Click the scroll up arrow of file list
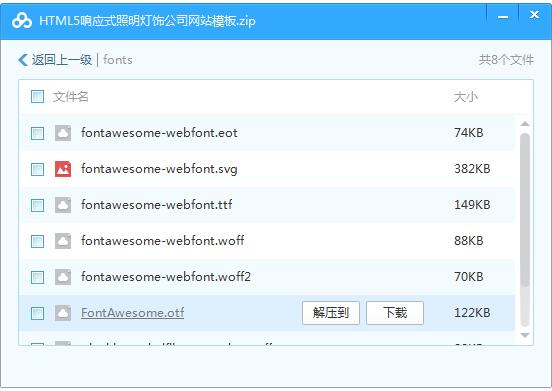This screenshot has width=552, height=391. tap(525, 124)
